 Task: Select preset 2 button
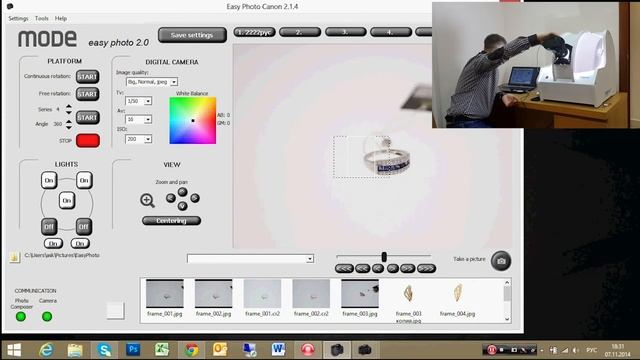point(300,32)
